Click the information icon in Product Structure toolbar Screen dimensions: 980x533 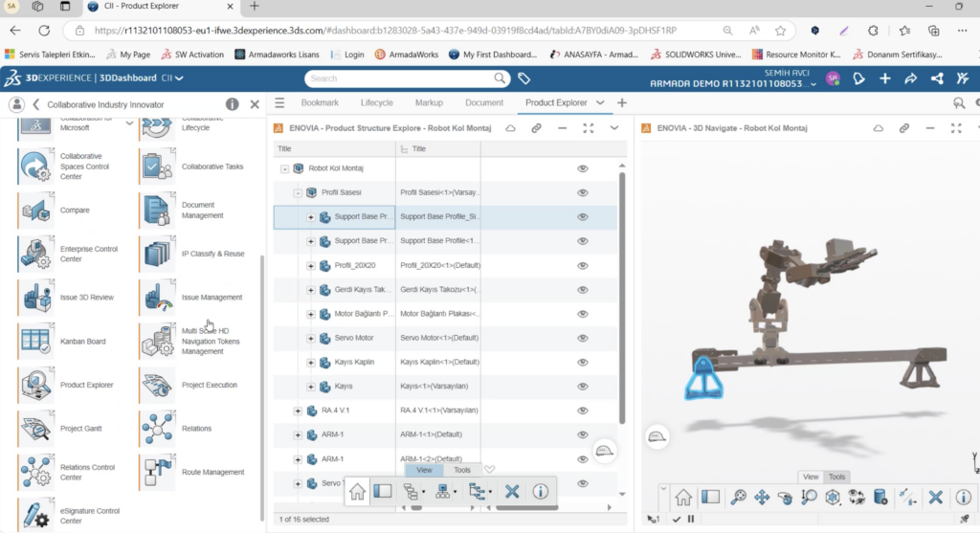click(540, 491)
